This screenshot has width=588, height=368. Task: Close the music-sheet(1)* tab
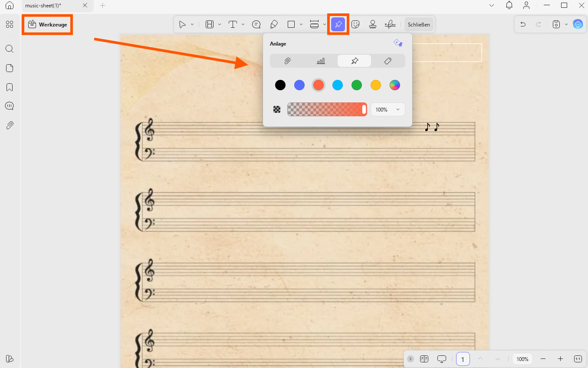click(x=85, y=5)
